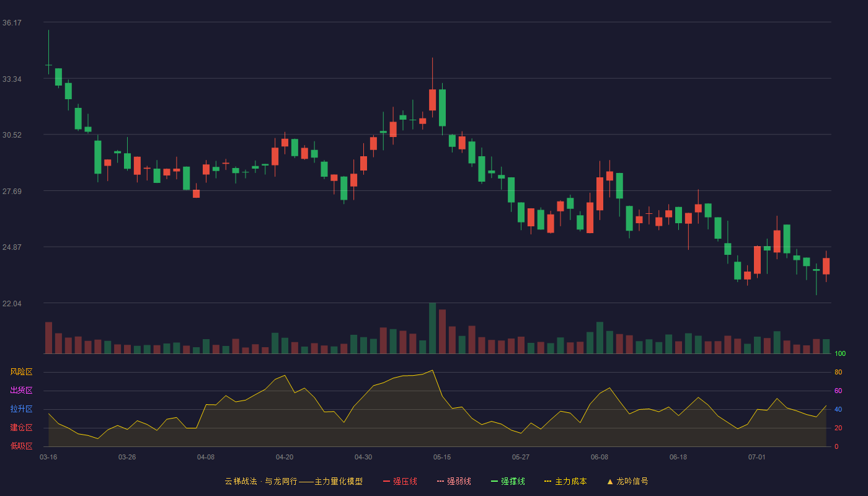Screen dimensions: 868x496
Task: Click the 03-16 date axis label
Action: tap(48, 457)
